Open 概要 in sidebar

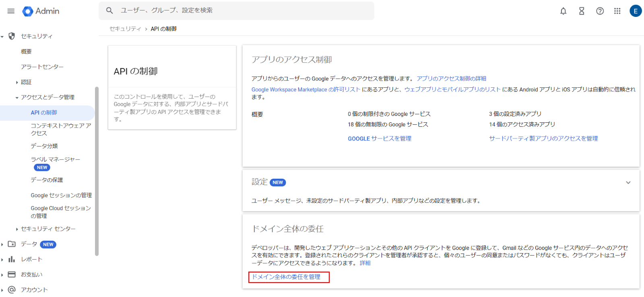coord(26,52)
